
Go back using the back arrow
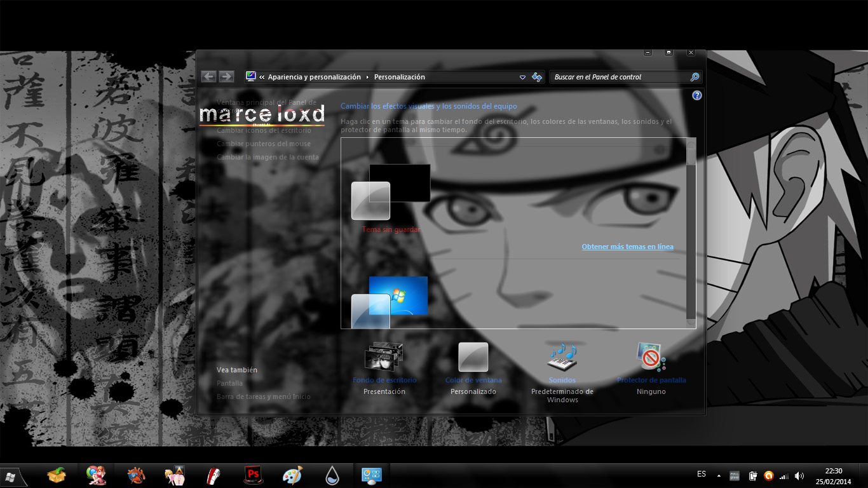click(208, 76)
